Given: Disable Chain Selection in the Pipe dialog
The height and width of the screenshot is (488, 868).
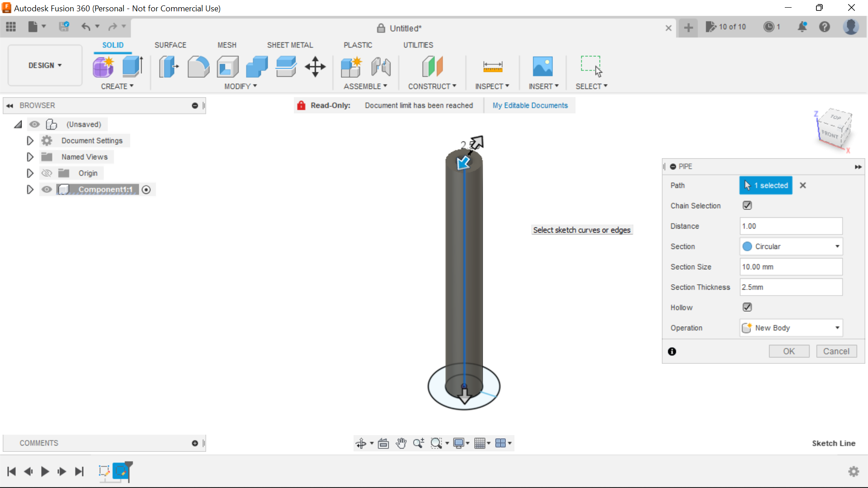Looking at the screenshot, I should click(x=747, y=206).
